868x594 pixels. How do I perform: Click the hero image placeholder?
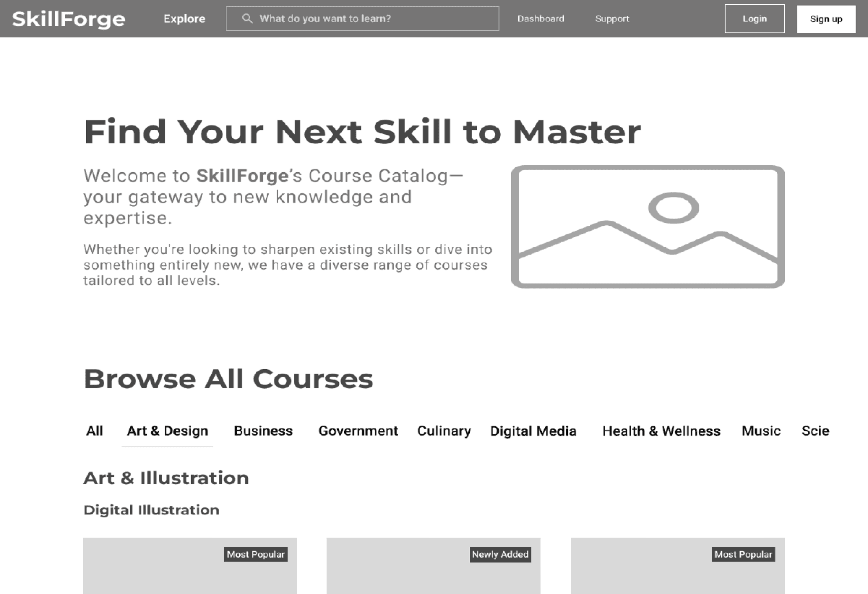point(648,227)
